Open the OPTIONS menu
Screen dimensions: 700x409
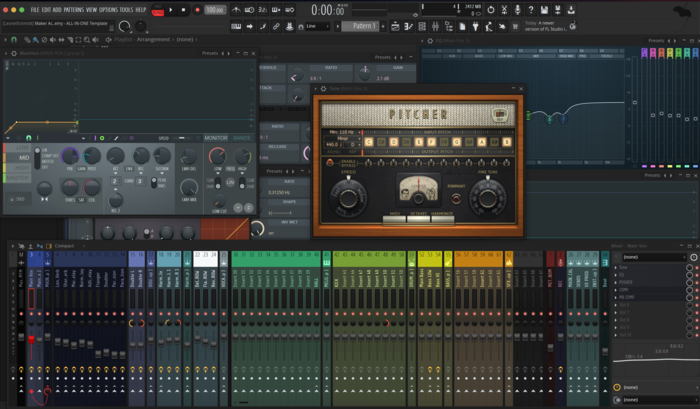click(x=108, y=10)
